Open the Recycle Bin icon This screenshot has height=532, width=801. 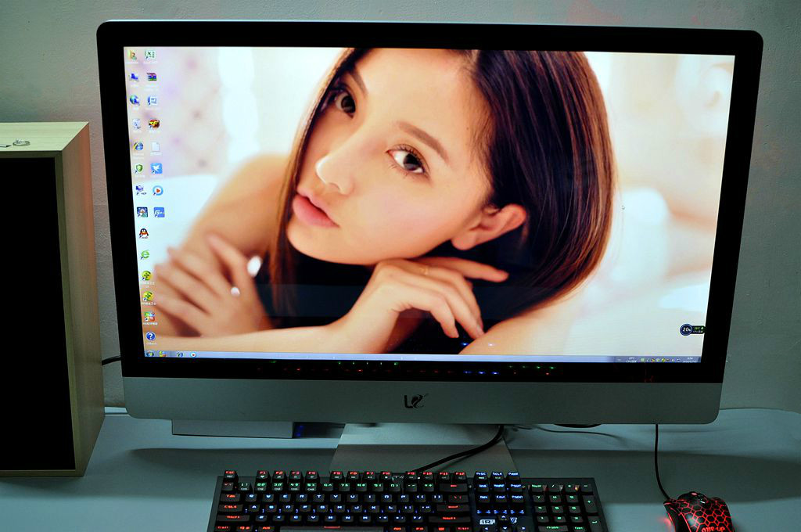tap(136, 124)
